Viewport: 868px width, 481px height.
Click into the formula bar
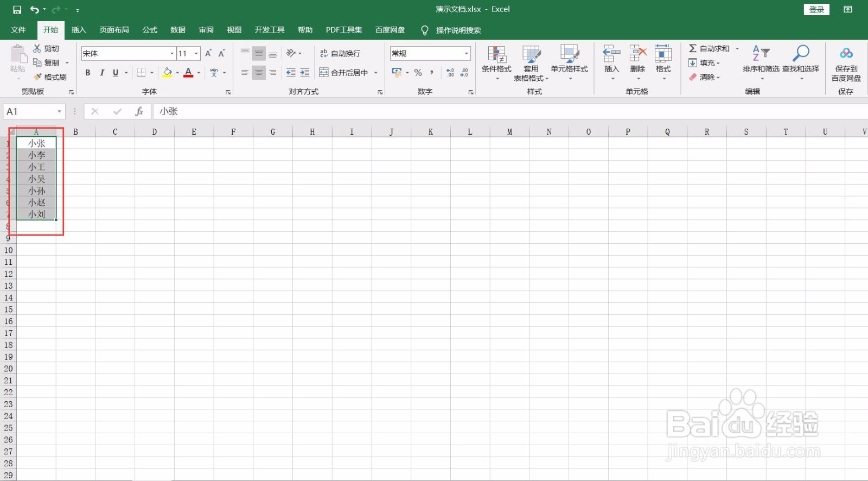click(x=510, y=111)
